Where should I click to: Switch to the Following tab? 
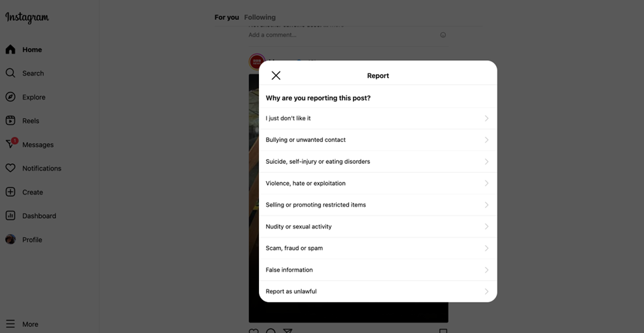pos(260,17)
